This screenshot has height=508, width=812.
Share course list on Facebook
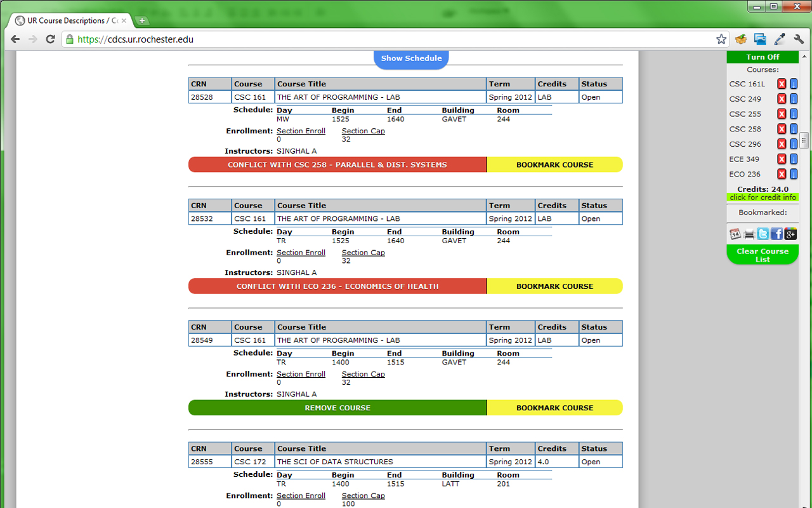(x=776, y=234)
